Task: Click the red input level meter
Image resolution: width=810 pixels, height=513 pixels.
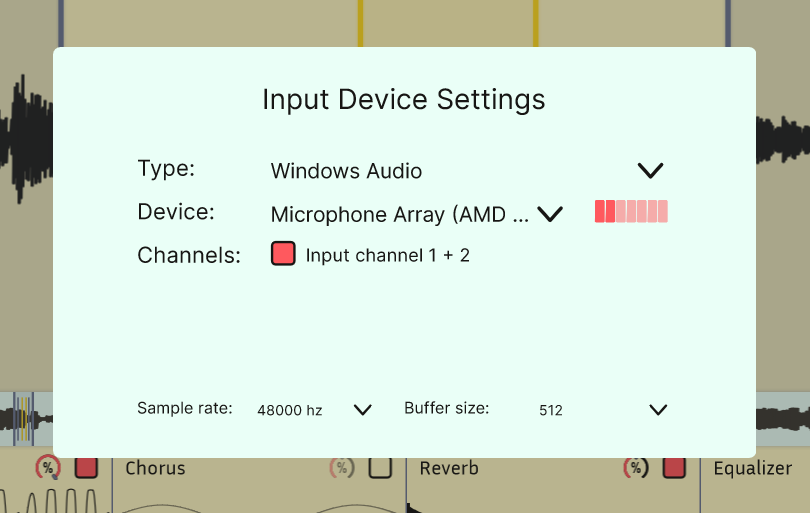Action: [x=631, y=211]
